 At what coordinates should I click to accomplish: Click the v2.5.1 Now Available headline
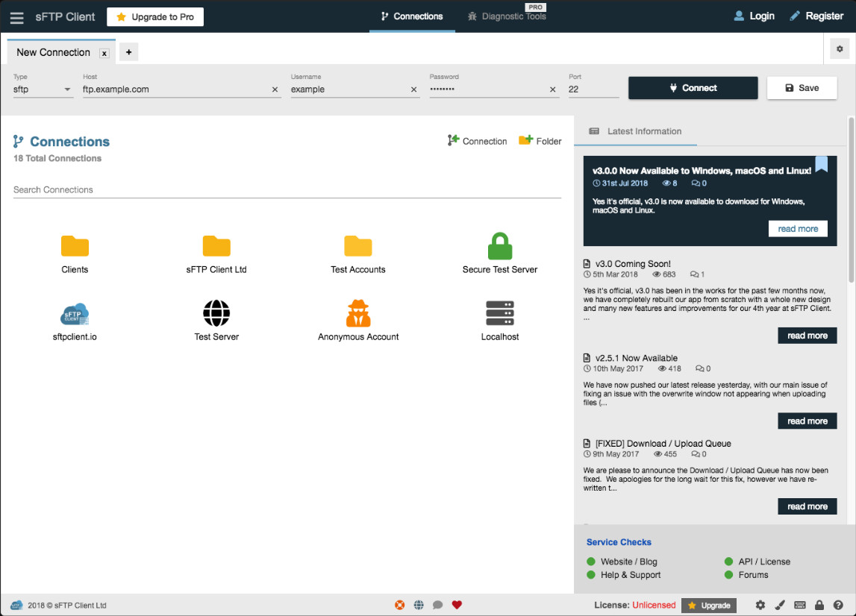(x=636, y=358)
